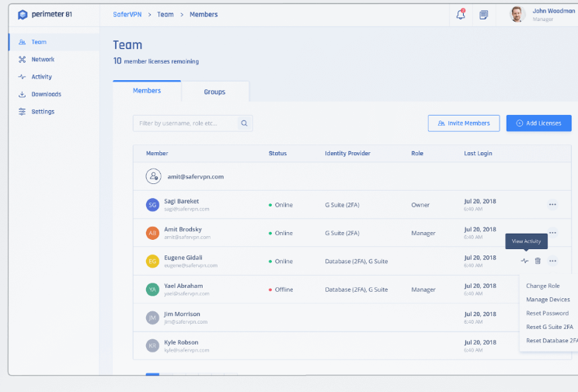
Task: Open the notifications bell
Action: [x=461, y=15]
